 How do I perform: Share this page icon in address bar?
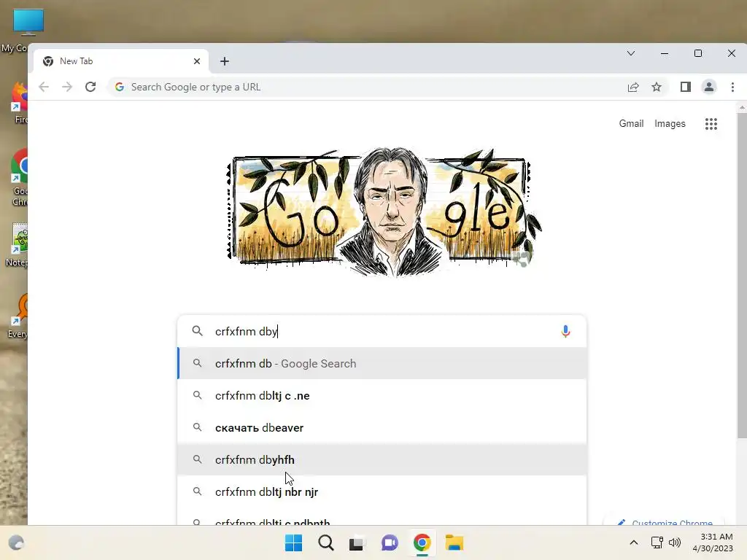pyautogui.click(x=633, y=87)
